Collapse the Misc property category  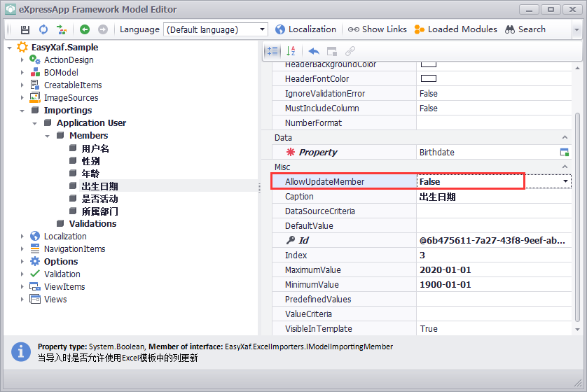pyautogui.click(x=565, y=167)
